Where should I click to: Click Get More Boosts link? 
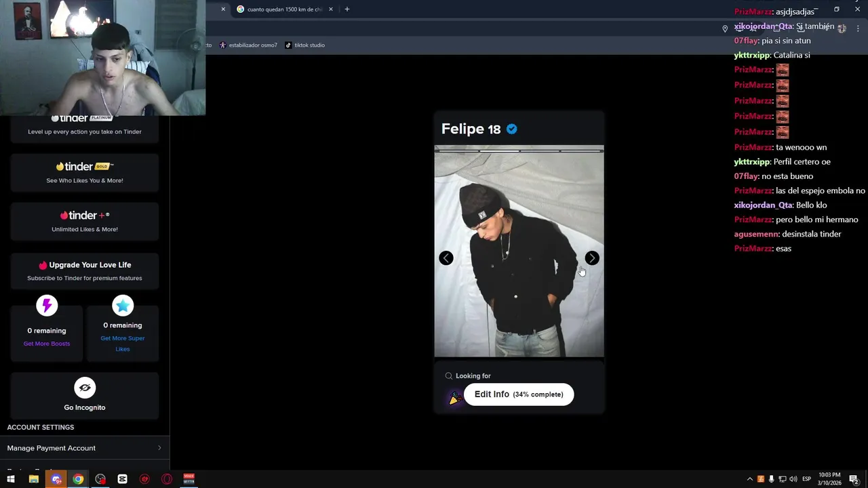[47, 344]
